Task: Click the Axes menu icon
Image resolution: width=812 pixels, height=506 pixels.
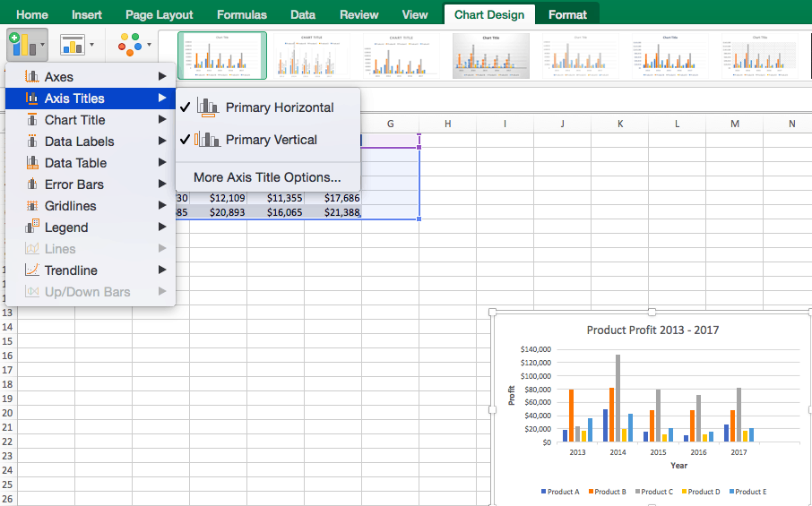Action: tap(32, 77)
